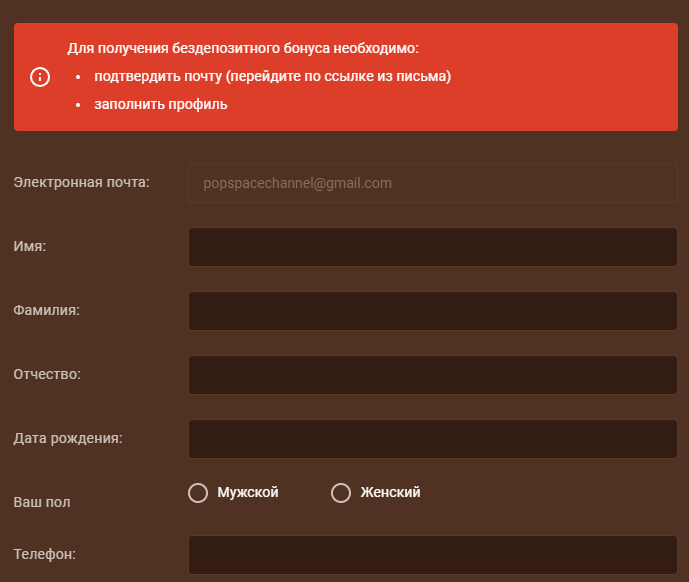
Task: Click the info icon in red banner
Action: click(40, 77)
